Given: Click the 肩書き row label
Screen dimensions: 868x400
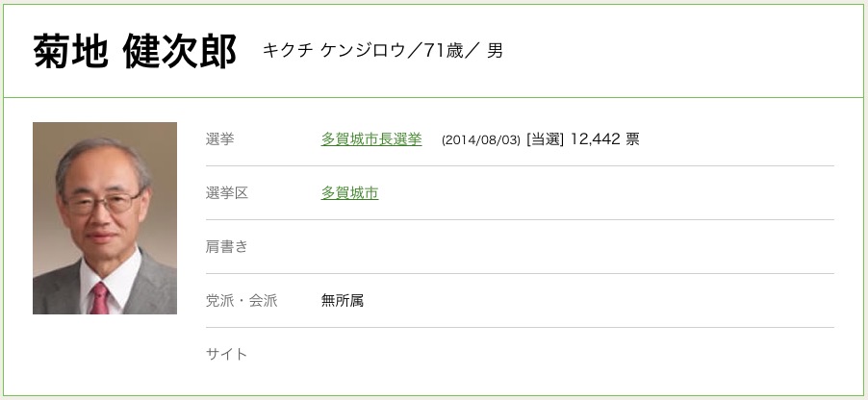Looking at the screenshot, I should [x=227, y=247].
